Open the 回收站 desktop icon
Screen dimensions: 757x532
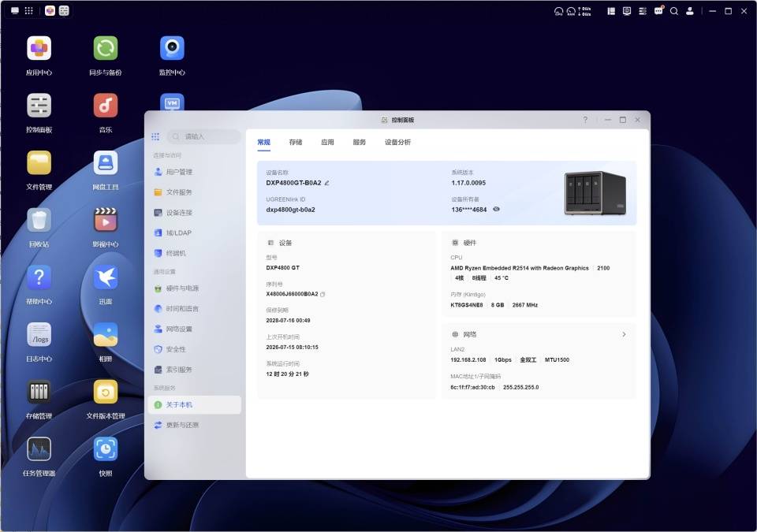tap(39, 220)
